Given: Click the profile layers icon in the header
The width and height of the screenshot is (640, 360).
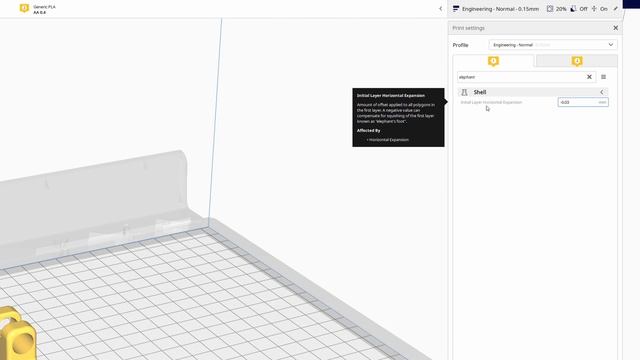Looking at the screenshot, I should [456, 9].
